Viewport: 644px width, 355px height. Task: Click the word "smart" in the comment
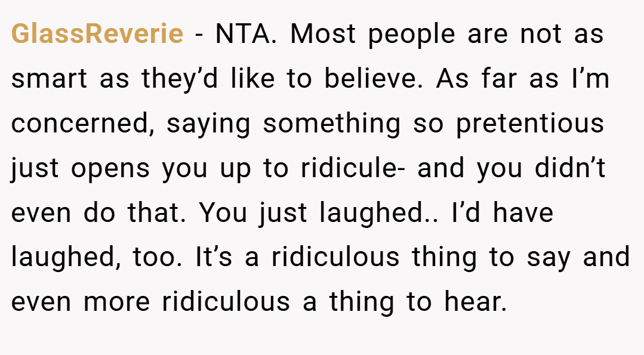click(49, 78)
